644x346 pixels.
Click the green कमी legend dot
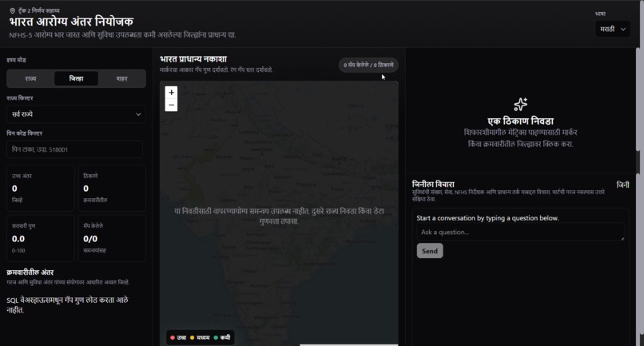216,338
